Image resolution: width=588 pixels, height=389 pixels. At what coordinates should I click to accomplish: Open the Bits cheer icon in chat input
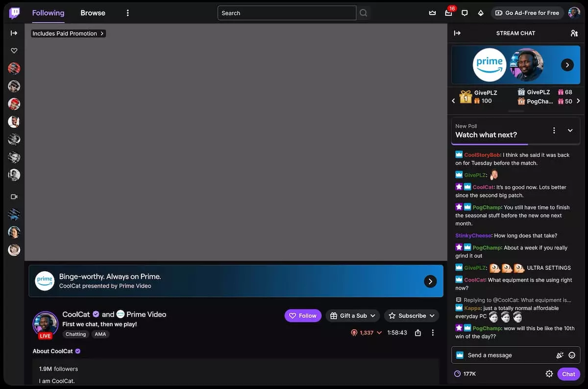point(560,355)
